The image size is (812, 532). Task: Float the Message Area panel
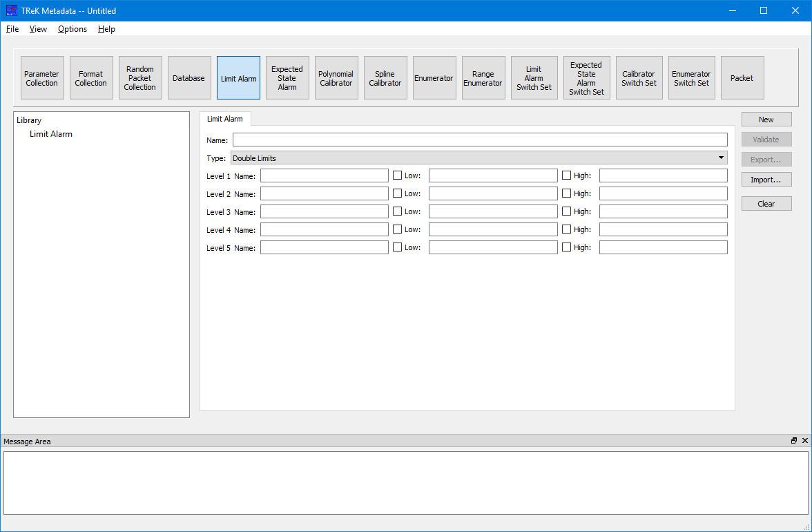(794, 441)
